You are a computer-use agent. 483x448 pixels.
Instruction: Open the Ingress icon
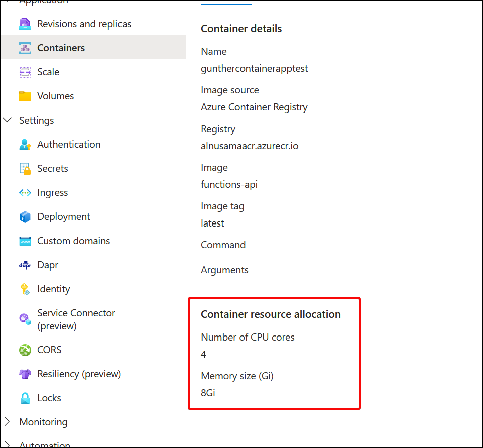[25, 192]
